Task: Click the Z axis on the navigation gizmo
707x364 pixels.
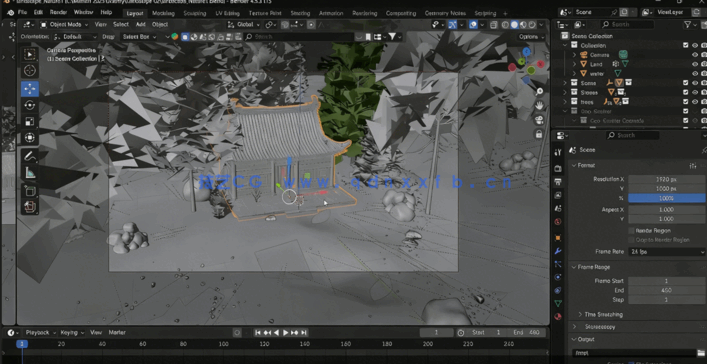Action: pyautogui.click(x=526, y=52)
